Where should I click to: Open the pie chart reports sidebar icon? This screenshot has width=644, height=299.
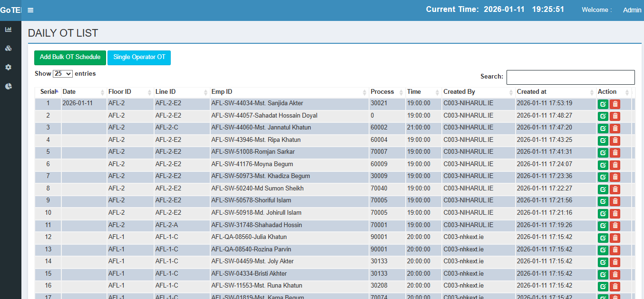click(x=8, y=87)
